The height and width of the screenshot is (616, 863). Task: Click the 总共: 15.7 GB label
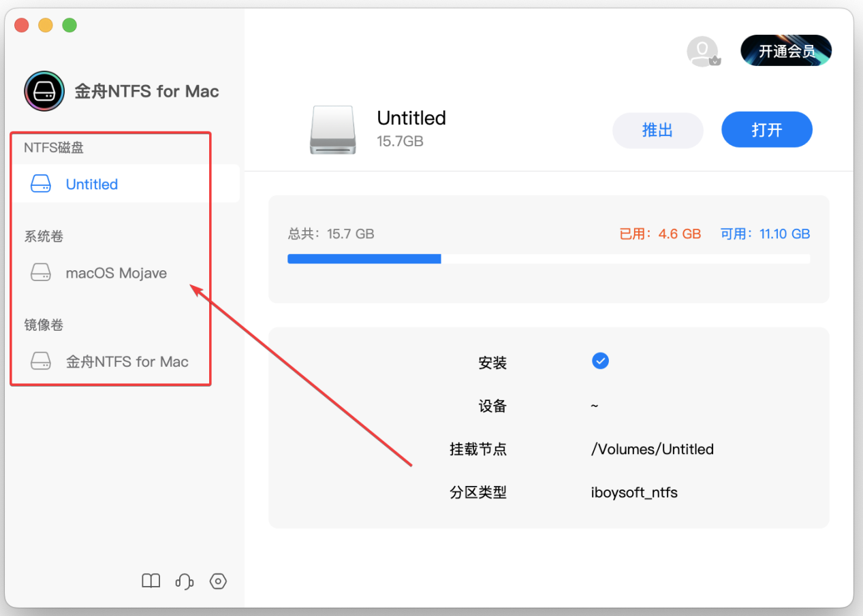pyautogui.click(x=331, y=233)
